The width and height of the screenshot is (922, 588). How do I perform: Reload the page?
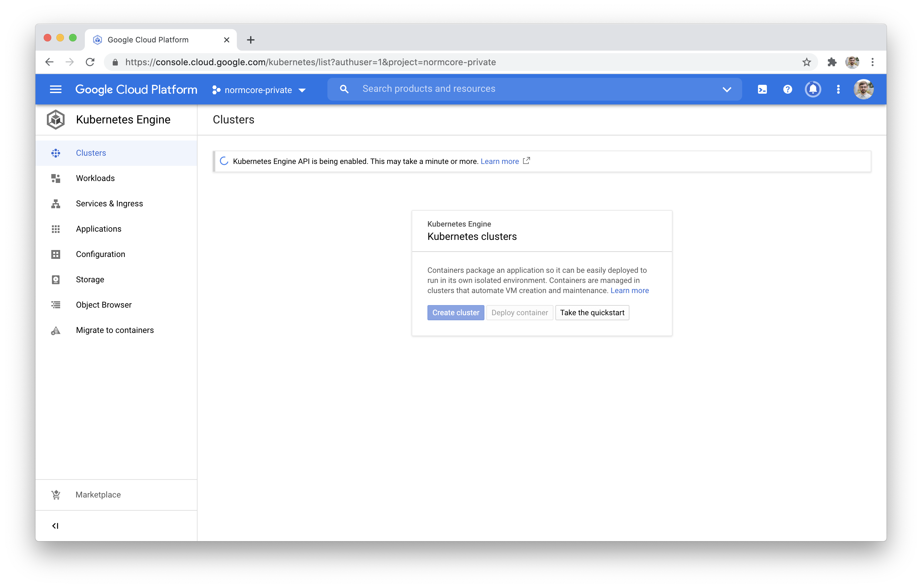point(90,62)
